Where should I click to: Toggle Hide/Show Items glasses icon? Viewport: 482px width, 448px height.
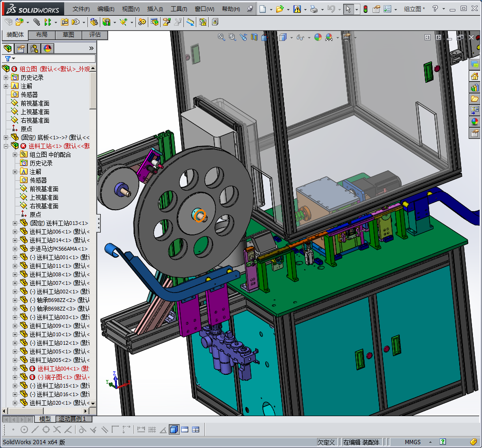tap(300, 37)
